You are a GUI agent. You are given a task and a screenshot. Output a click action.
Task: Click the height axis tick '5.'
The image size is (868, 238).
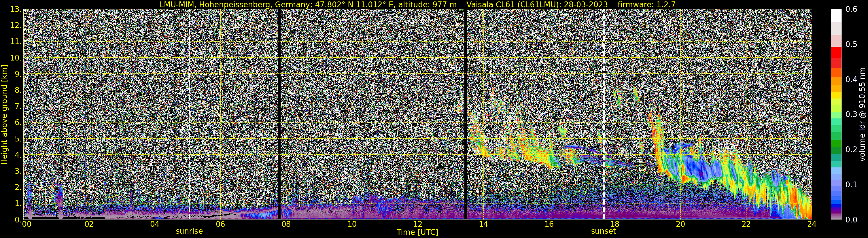pyautogui.click(x=18, y=139)
